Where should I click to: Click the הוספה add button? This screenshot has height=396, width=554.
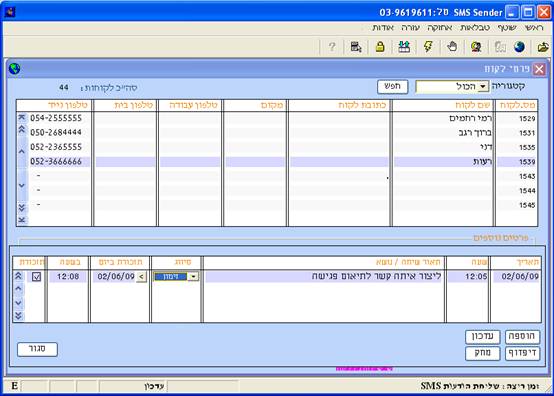pos(522,337)
